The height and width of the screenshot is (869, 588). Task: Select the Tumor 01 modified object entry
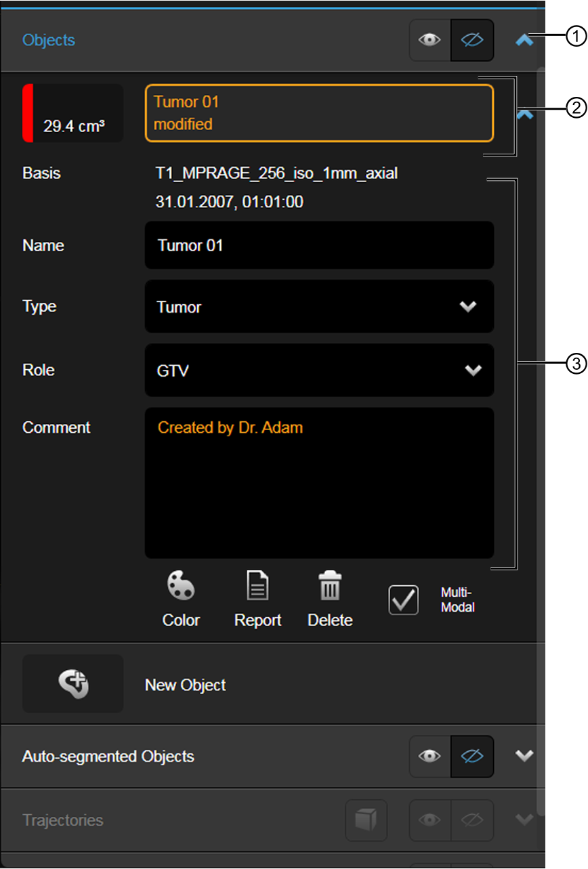click(319, 113)
